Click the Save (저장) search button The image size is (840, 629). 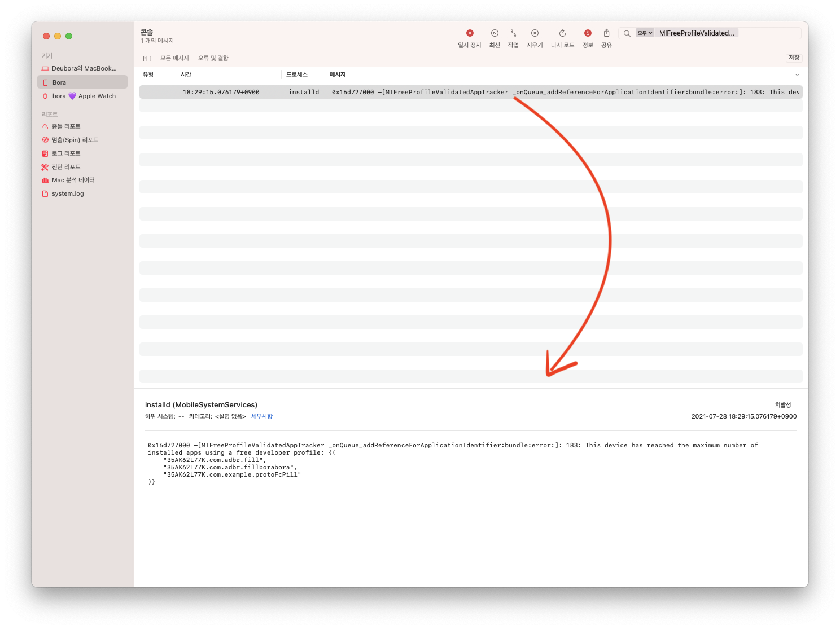pos(794,58)
